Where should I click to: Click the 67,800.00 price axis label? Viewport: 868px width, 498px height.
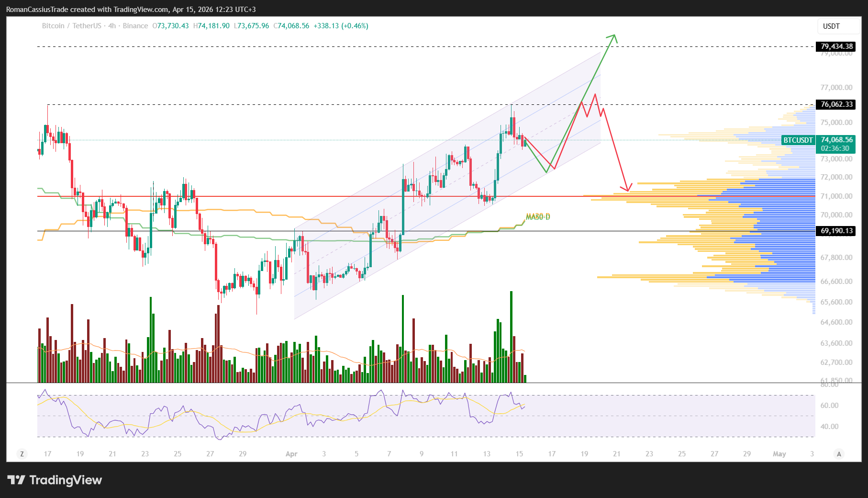pyautogui.click(x=836, y=258)
